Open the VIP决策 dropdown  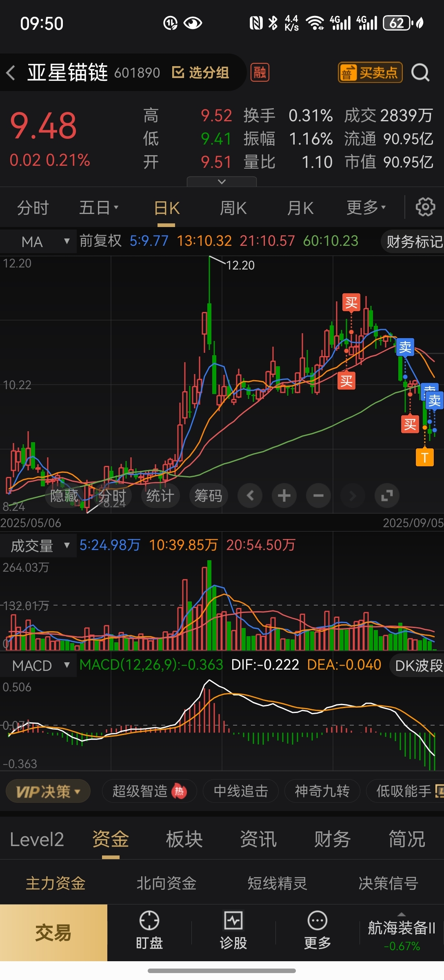[x=48, y=791]
